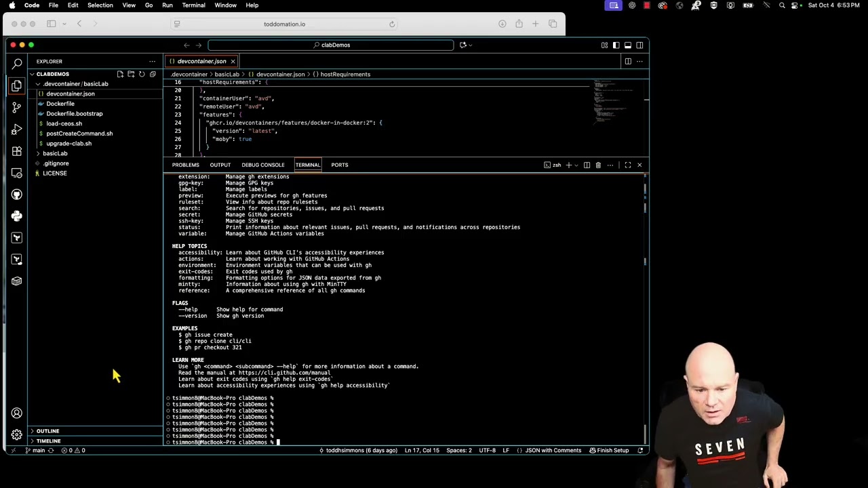The width and height of the screenshot is (868, 488).
Task: Open the Python view in activity bar
Action: pos(17,216)
